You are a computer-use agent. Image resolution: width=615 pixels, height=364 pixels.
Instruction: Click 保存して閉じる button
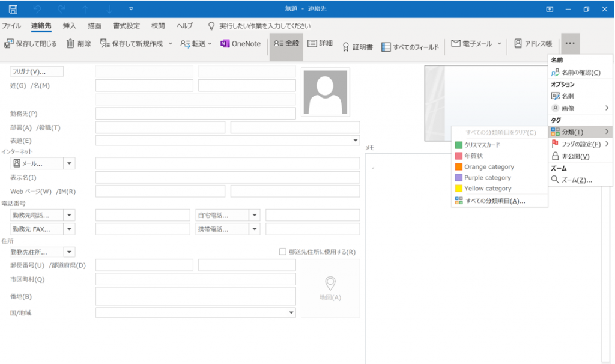31,44
